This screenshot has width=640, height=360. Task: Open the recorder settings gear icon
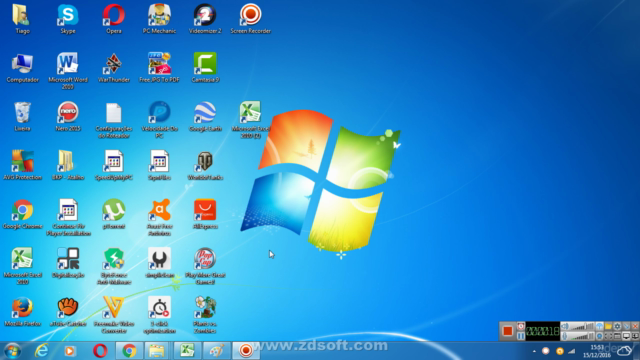[618, 326]
